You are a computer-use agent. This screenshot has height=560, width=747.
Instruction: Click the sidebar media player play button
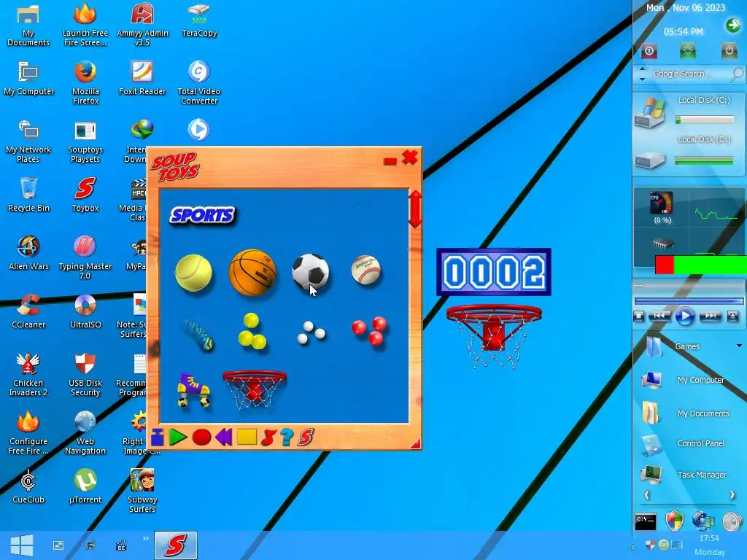tap(685, 316)
